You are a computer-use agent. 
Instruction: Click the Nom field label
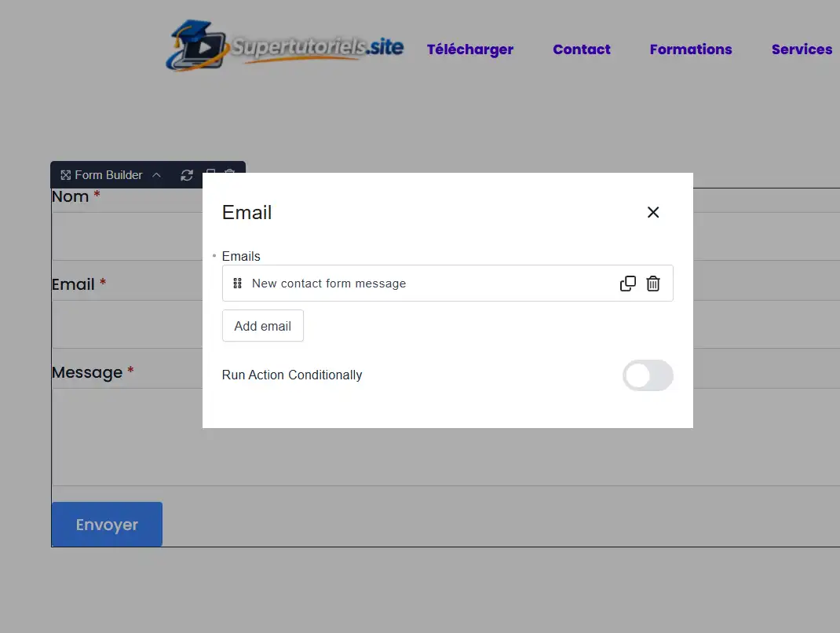click(x=70, y=196)
